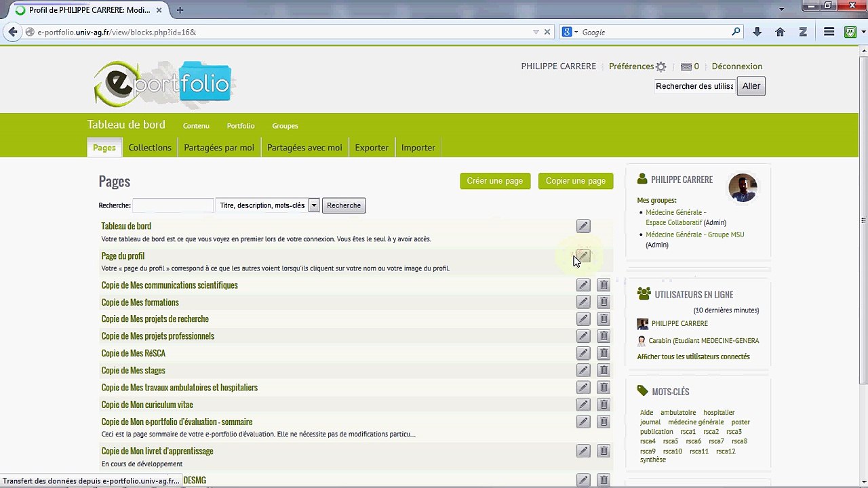This screenshot has height=488, width=868.
Task: Edit Copie de Mes formations
Action: (583, 302)
